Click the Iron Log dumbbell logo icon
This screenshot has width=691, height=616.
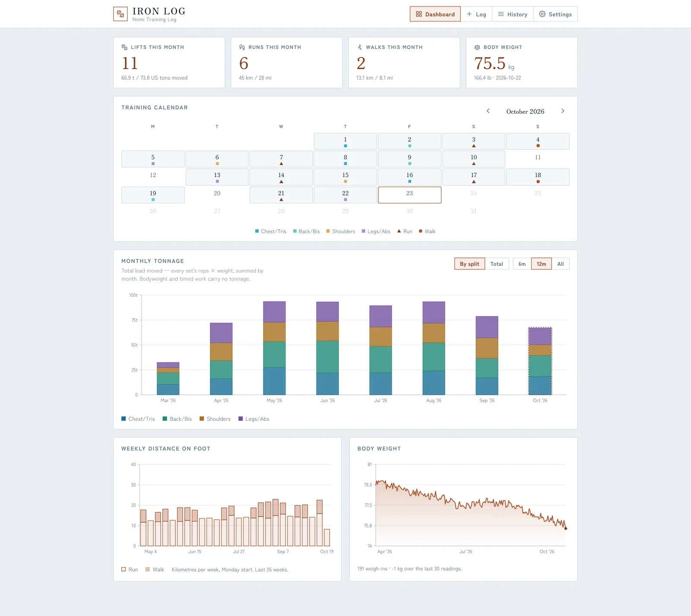(120, 14)
